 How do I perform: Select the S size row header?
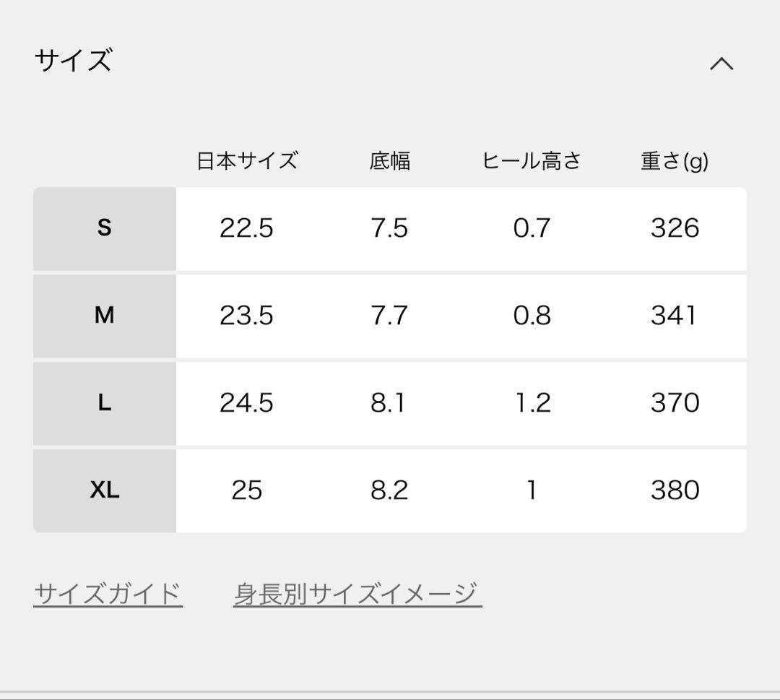[x=104, y=229]
